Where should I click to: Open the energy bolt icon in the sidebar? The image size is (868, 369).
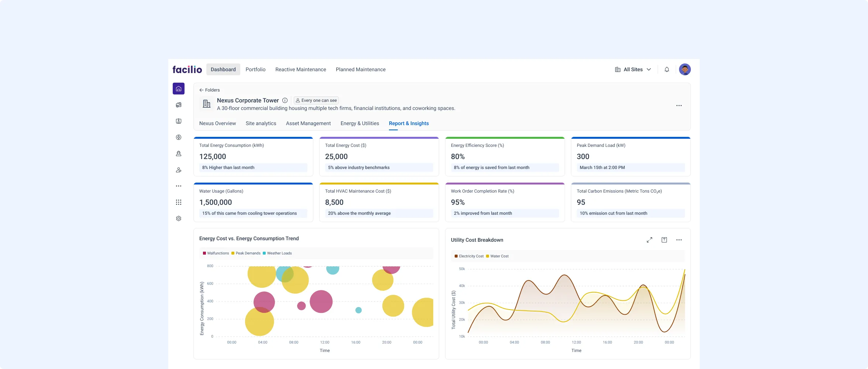(x=179, y=137)
